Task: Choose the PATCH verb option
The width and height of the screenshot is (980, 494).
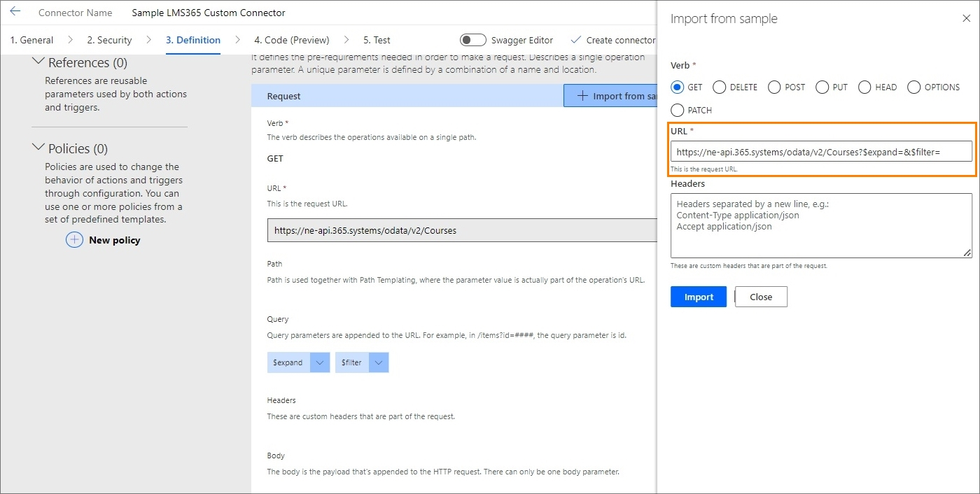Action: [677, 111]
